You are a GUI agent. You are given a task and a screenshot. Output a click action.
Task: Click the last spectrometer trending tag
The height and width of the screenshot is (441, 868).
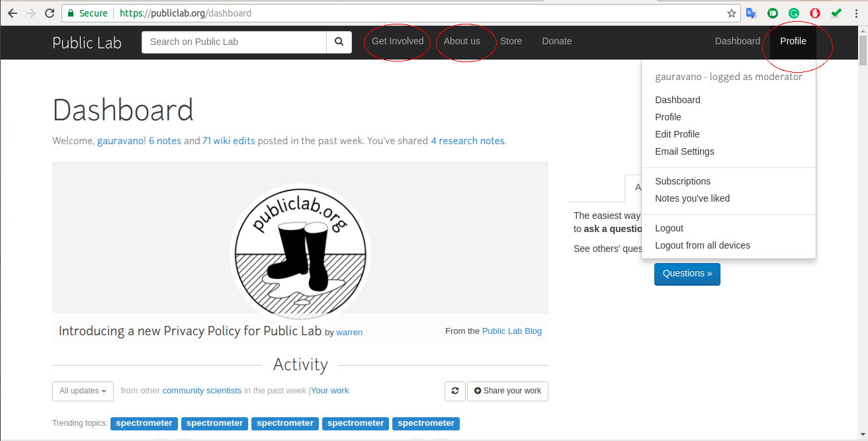pos(426,423)
